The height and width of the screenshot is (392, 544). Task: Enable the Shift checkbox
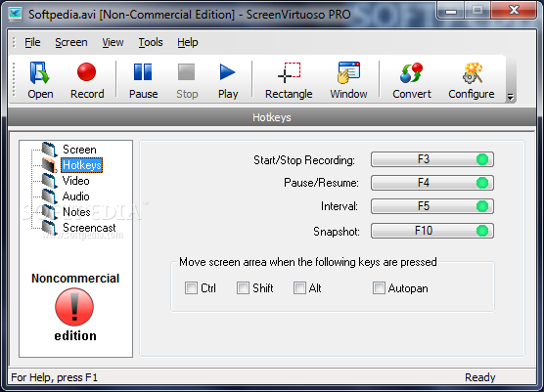click(243, 288)
